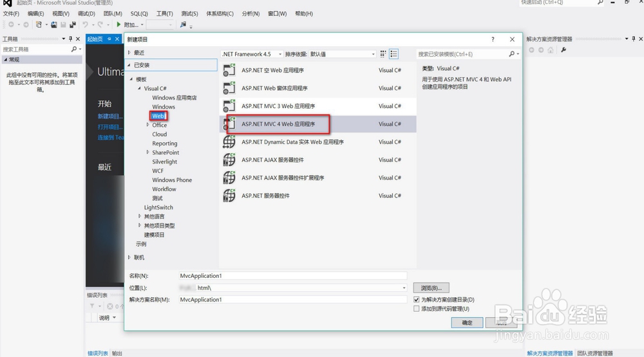The image size is (644, 357).
Task: Expand the SharePoint tree node
Action: click(x=148, y=152)
